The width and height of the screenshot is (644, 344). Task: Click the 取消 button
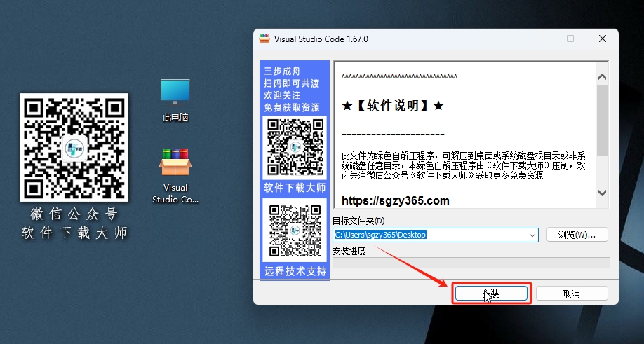572,294
